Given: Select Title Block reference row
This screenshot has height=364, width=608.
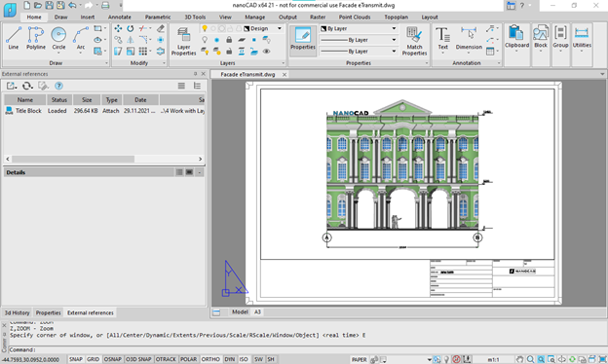Looking at the screenshot, I should pos(104,111).
